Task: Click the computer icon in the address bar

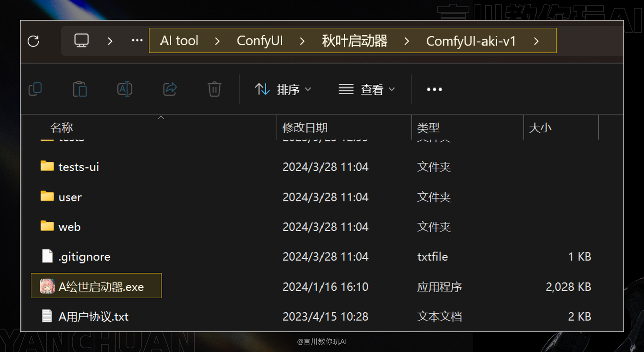Action: (82, 41)
